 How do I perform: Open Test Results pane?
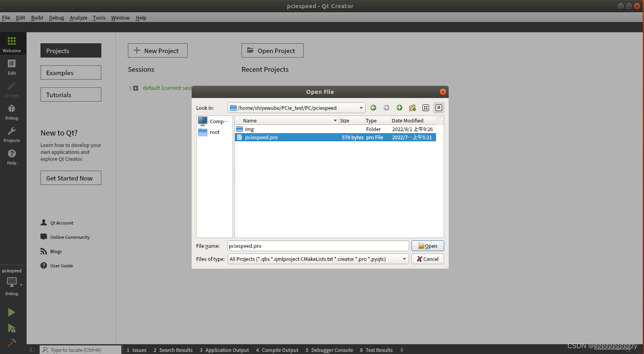point(376,350)
